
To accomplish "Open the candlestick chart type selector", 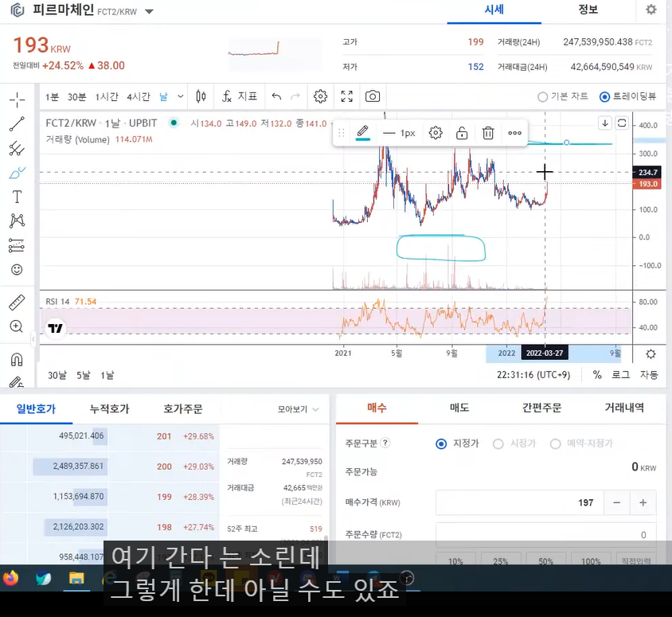I will (201, 96).
